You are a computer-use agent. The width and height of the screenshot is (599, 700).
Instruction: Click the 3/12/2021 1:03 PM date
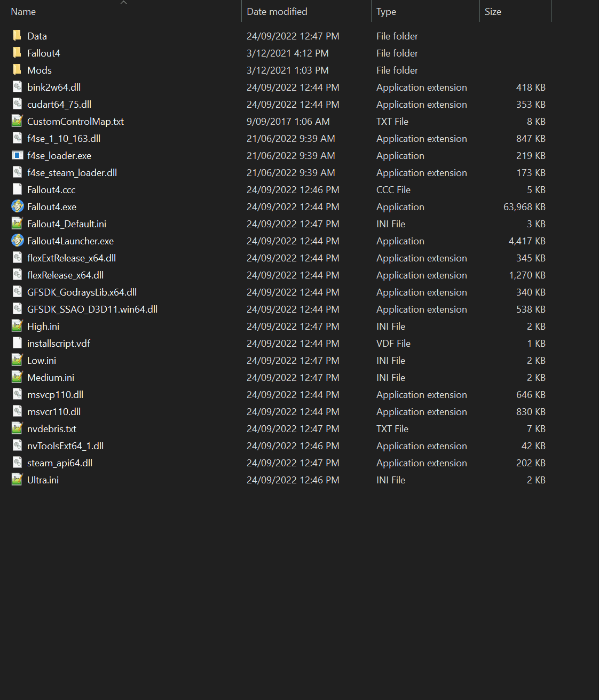(288, 70)
